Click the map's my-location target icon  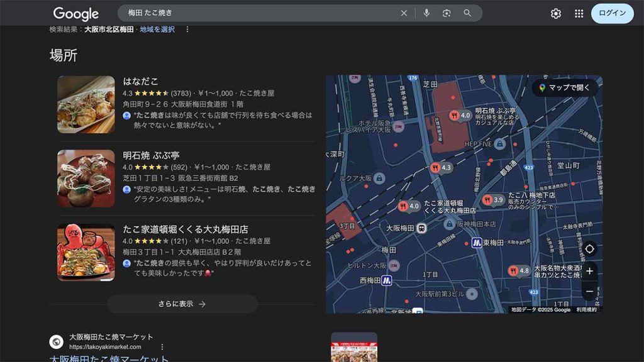click(x=589, y=249)
